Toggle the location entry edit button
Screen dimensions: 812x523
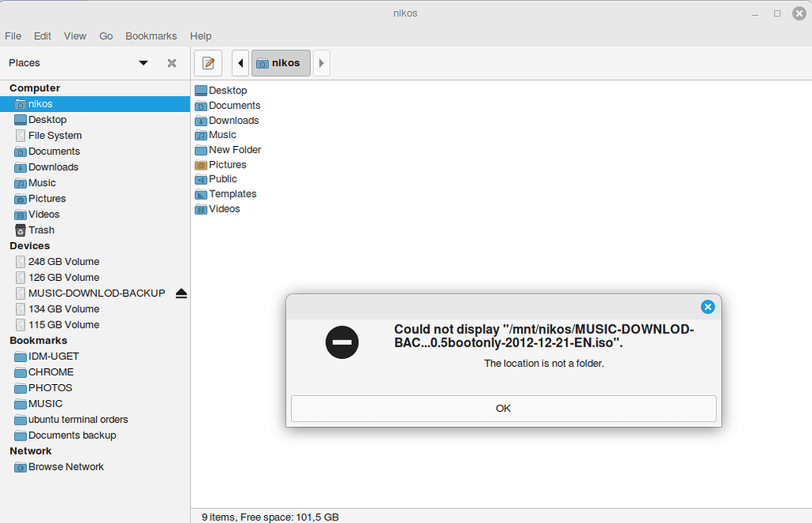click(209, 63)
